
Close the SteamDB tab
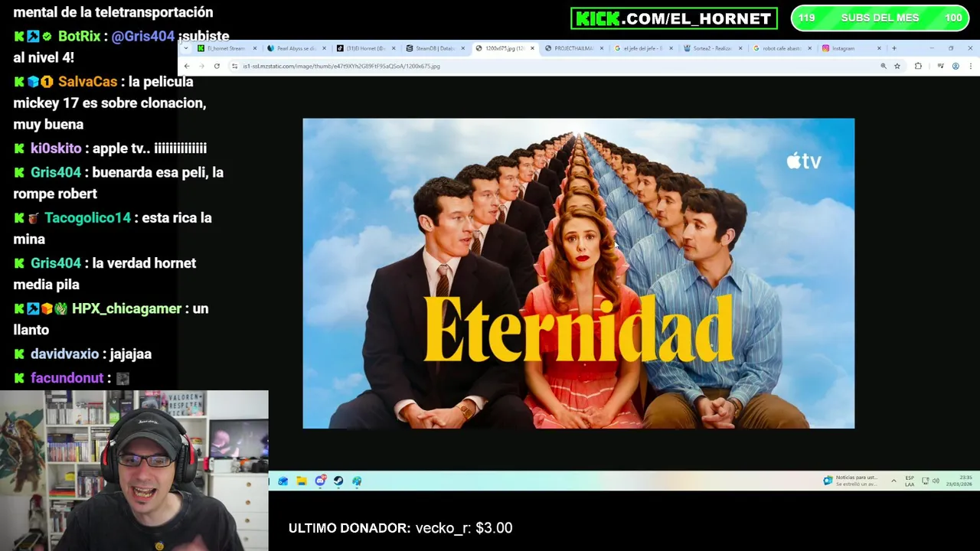pos(463,48)
